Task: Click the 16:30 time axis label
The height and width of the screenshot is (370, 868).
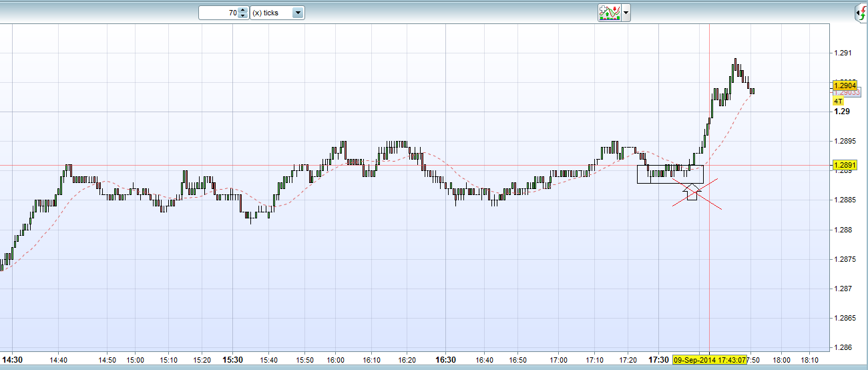Action: tap(445, 359)
